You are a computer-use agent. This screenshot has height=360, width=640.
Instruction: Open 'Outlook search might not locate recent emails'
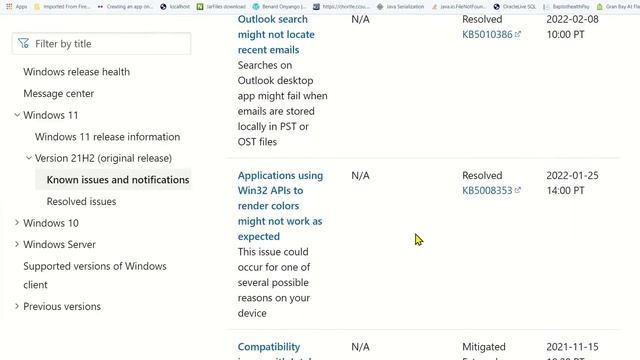tap(276, 35)
